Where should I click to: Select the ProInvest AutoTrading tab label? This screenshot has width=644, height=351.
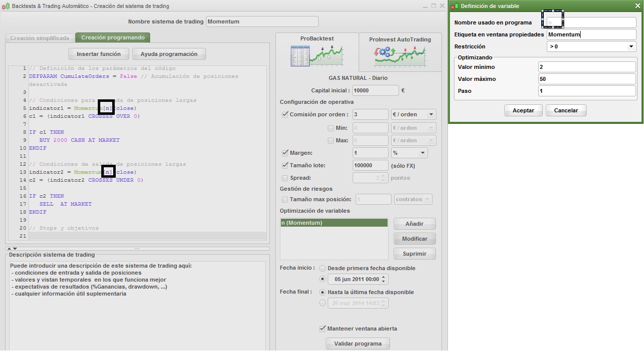pyautogui.click(x=400, y=39)
